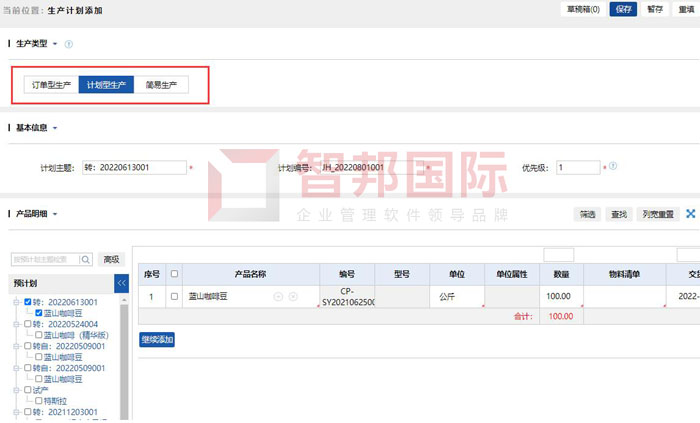This screenshot has width=700, height=423.
Task: Click the info icon next to 生产类型
Action: coord(69,44)
